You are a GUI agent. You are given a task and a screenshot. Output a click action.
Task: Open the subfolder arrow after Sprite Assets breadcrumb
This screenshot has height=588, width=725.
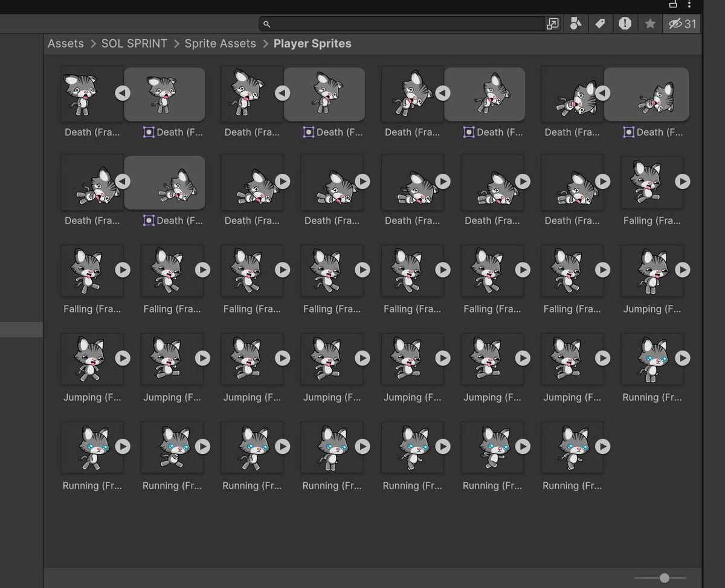(265, 43)
